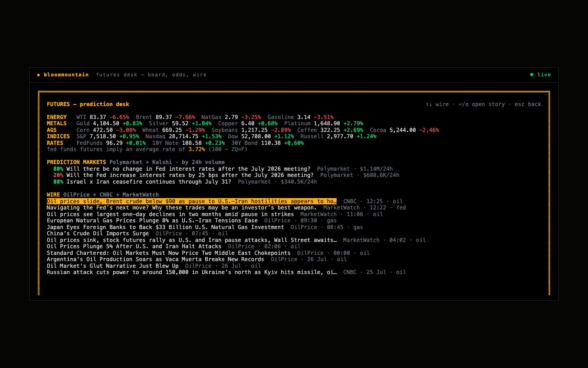The width and height of the screenshot is (588, 368).
Task: Open story 'Oil prices see largest one-day declines'
Action: [x=170, y=214]
